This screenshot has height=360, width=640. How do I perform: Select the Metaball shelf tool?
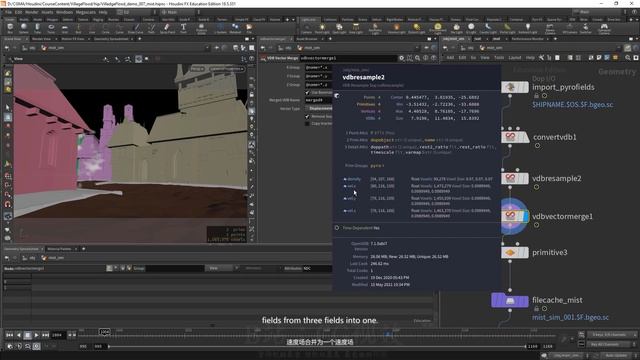tap(235, 28)
